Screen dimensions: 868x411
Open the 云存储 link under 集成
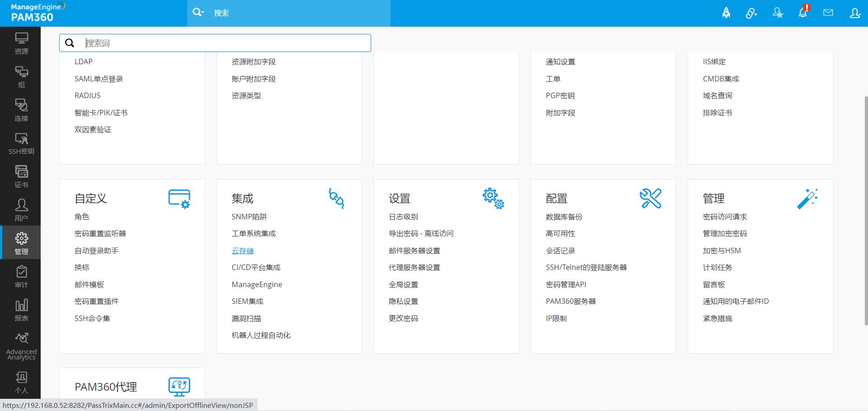click(x=243, y=251)
